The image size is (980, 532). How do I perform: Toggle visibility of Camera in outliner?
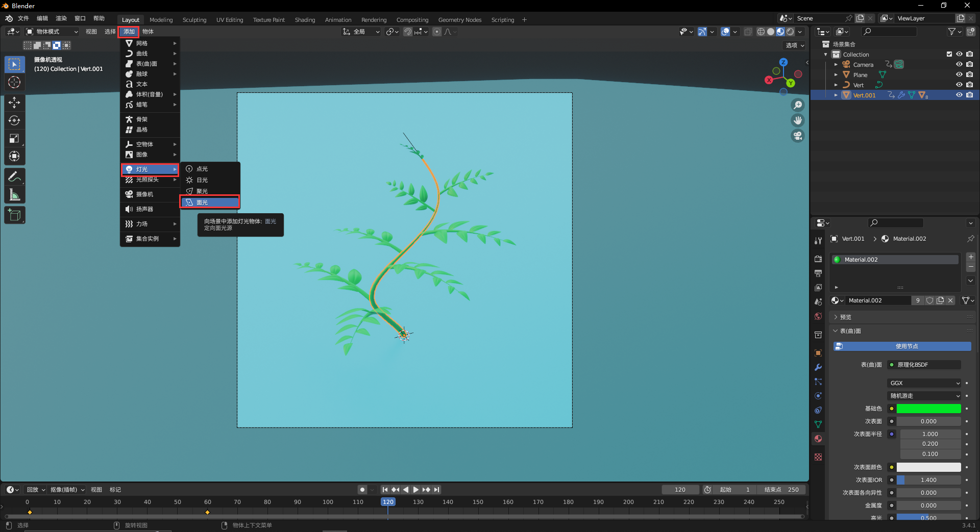point(959,64)
